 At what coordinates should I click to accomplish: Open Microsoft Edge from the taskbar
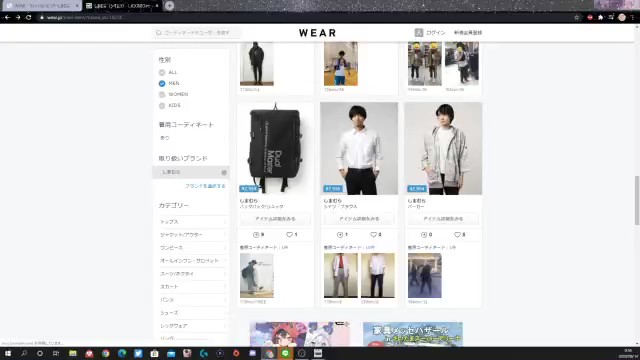pyautogui.click(x=122, y=353)
